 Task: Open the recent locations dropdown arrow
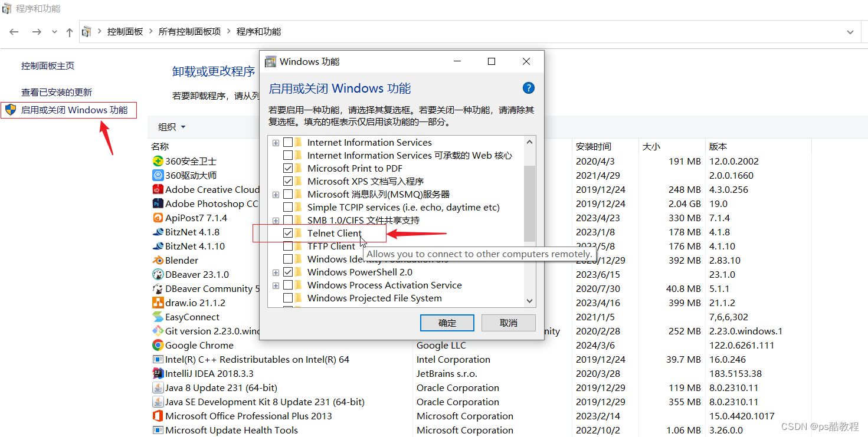(54, 32)
